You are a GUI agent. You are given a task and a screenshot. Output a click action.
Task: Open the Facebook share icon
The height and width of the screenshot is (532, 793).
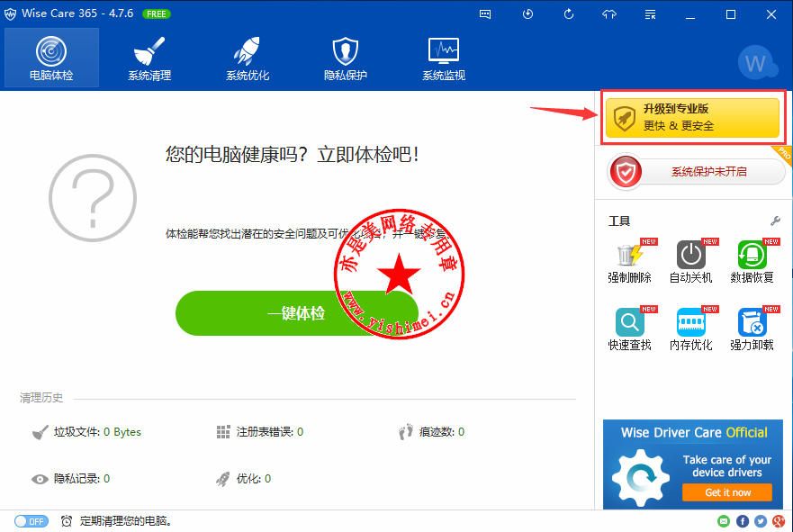pos(743,521)
